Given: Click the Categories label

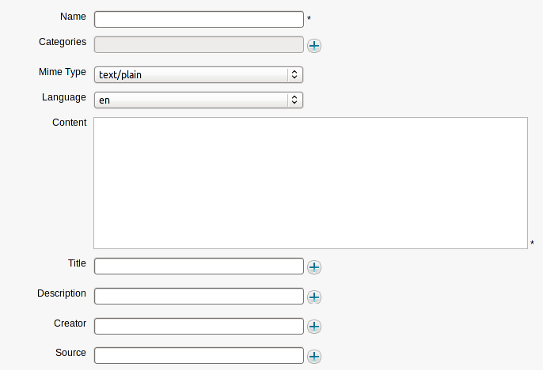Looking at the screenshot, I should [62, 42].
